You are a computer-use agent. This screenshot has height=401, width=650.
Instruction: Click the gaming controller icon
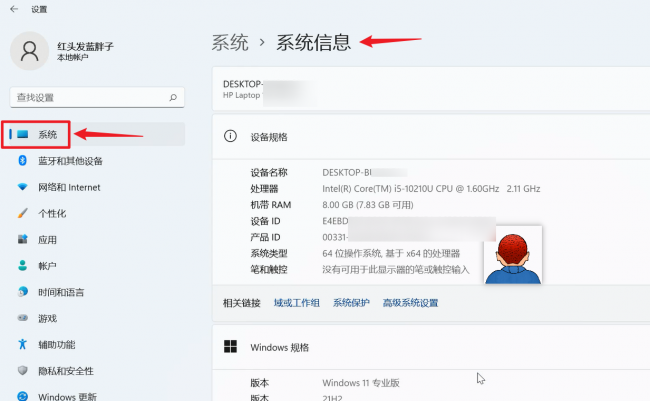(22, 318)
